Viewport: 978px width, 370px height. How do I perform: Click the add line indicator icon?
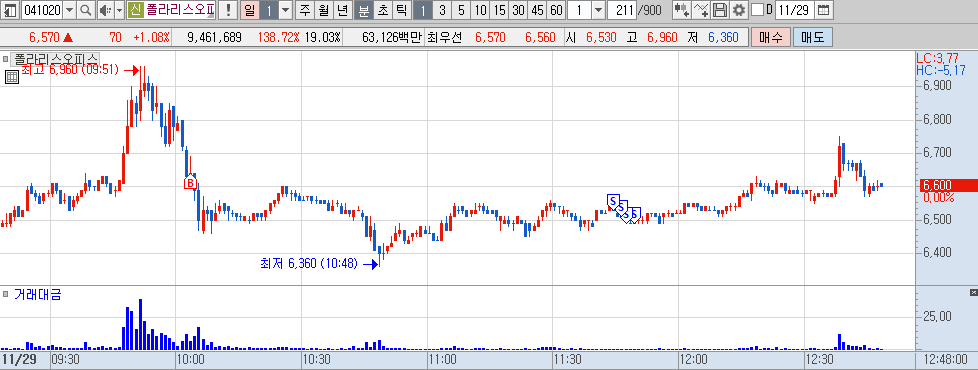[x=701, y=10]
